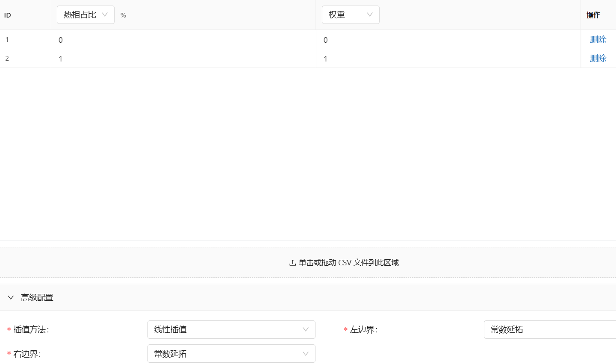Click the arrow of the 右边界 select
The image size is (616, 364).
pyautogui.click(x=306, y=354)
